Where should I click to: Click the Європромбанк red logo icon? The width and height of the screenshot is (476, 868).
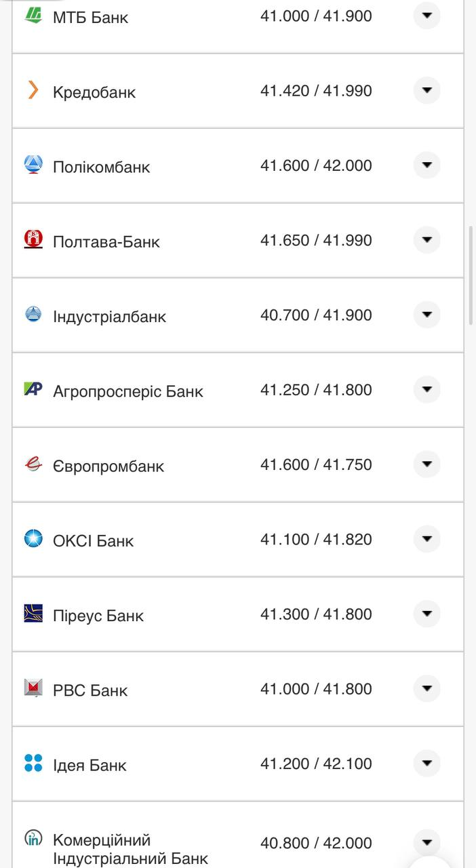pyautogui.click(x=33, y=464)
